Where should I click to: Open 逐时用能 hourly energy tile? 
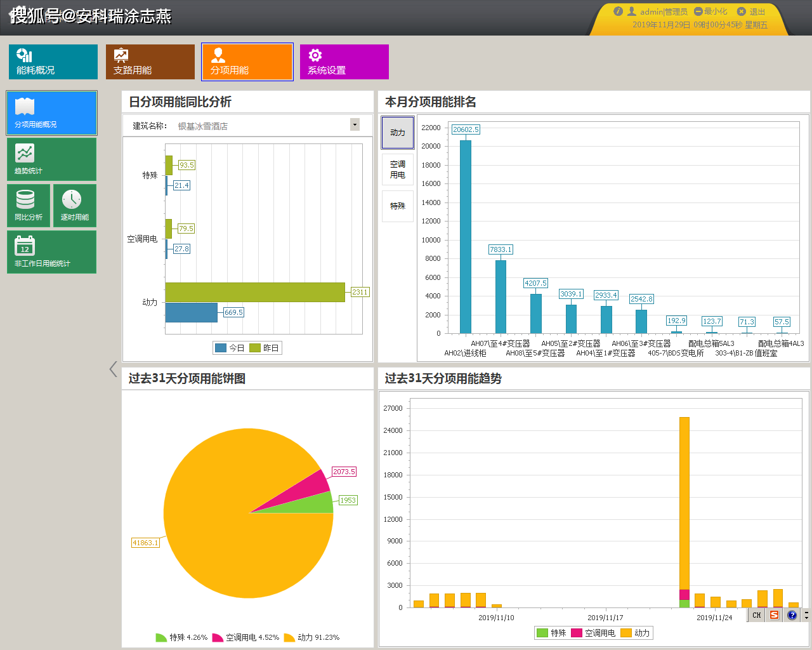click(75, 206)
